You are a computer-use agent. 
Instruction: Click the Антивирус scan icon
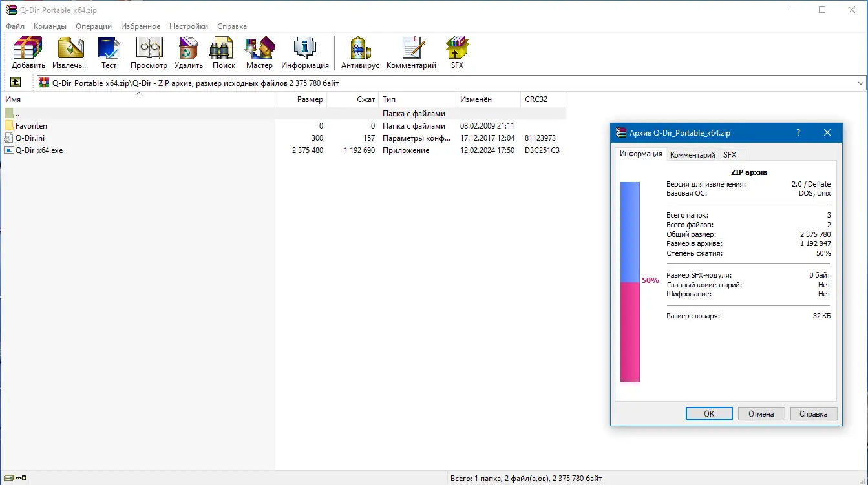360,48
